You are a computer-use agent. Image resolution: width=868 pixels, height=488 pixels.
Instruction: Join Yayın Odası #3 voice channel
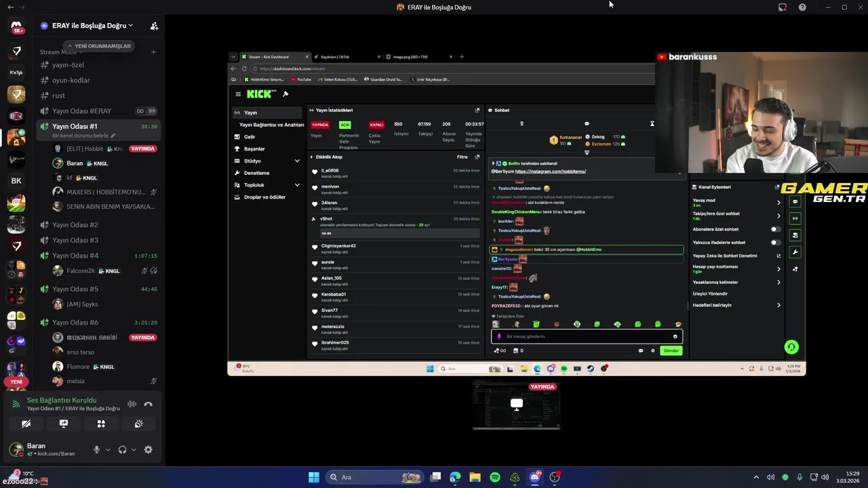pyautogui.click(x=98, y=240)
